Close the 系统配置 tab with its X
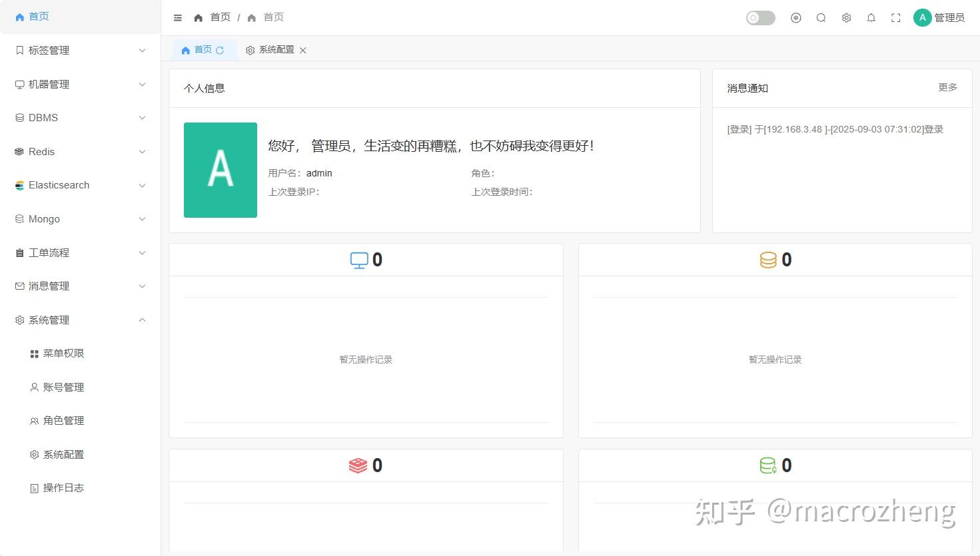The image size is (980, 556). pos(304,50)
